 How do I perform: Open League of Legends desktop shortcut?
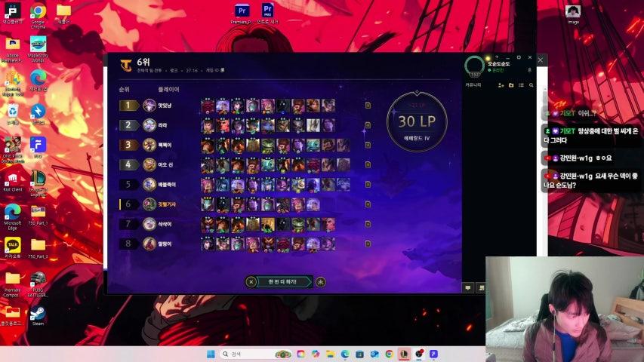point(38,183)
